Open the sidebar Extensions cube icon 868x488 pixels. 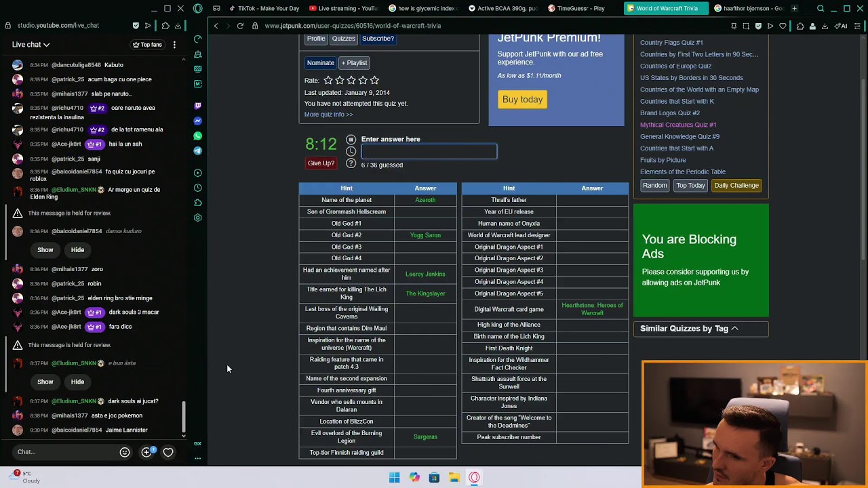197,203
